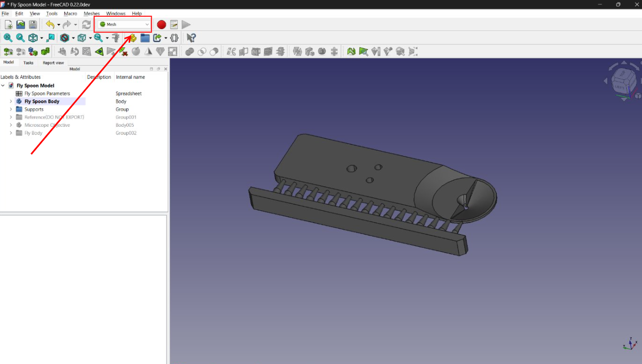This screenshot has height=364, width=642.
Task: Click the Labels & Attributes column header
Action: [20, 77]
